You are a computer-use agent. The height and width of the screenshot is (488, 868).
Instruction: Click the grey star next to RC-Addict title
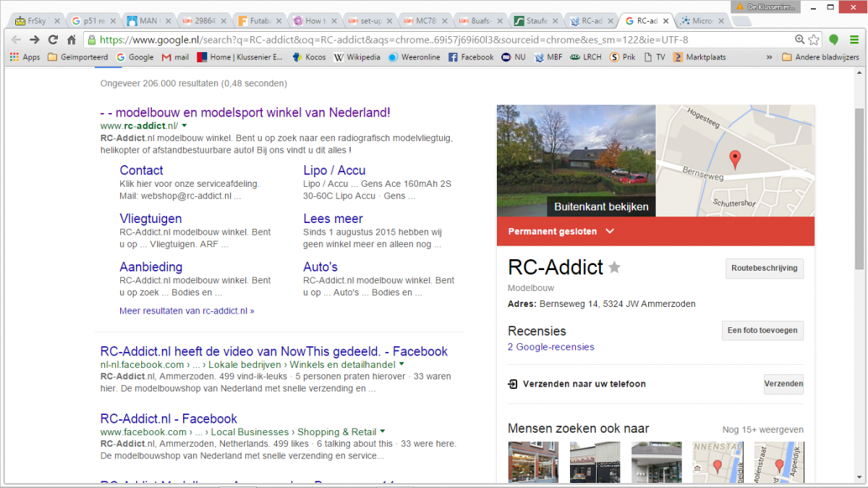pos(614,268)
